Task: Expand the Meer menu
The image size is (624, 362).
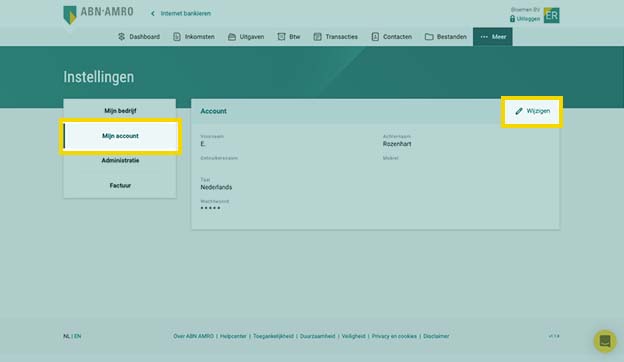Action: coord(493,37)
